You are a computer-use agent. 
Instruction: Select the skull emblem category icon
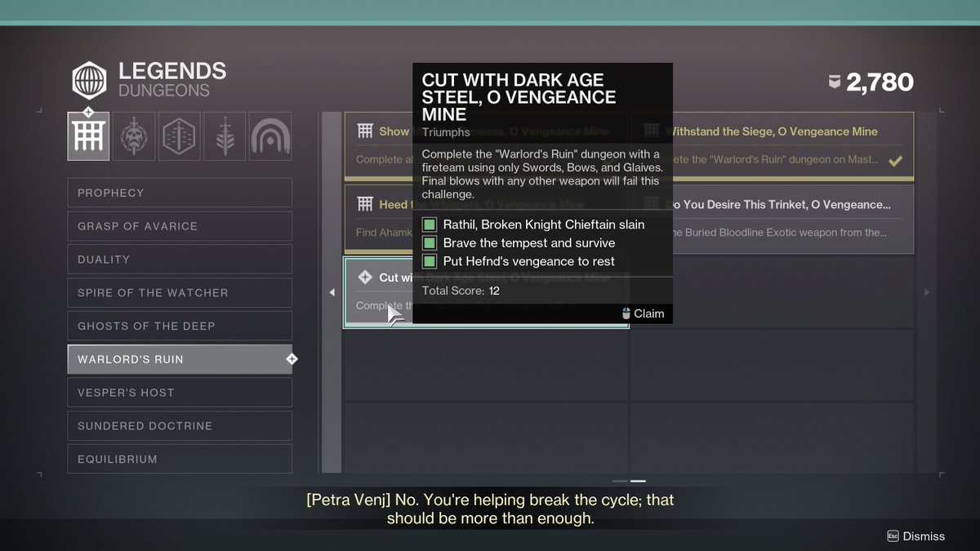134,136
